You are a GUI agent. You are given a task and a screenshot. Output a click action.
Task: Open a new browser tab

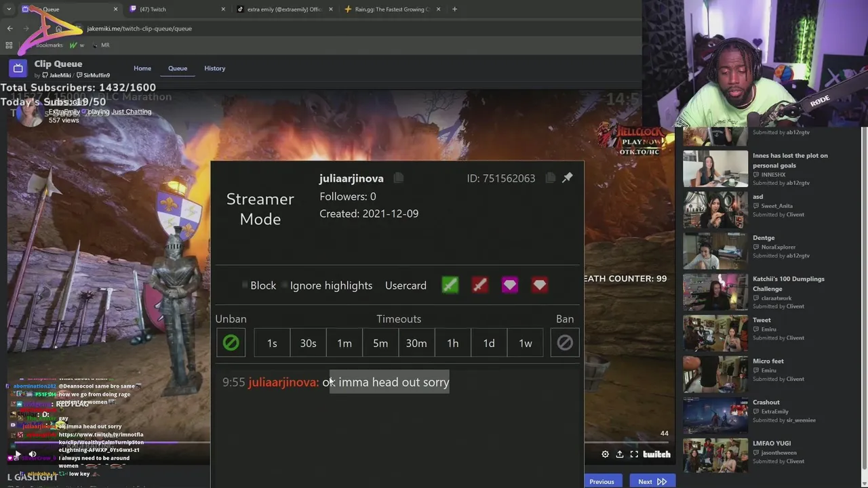point(454,9)
